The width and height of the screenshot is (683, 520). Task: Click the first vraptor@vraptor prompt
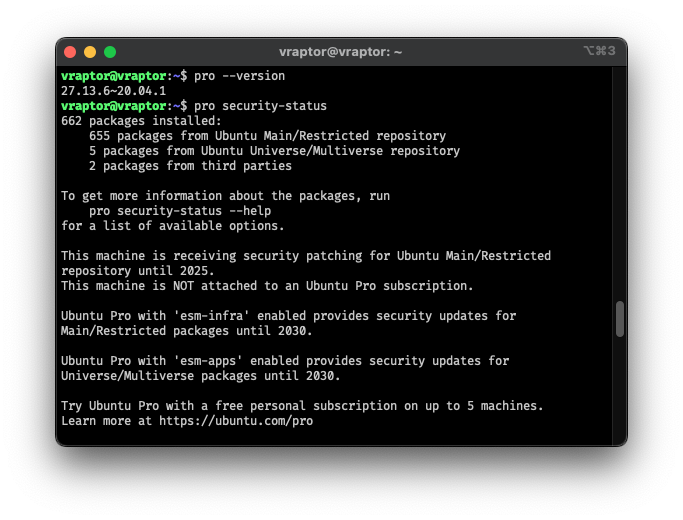coord(114,76)
